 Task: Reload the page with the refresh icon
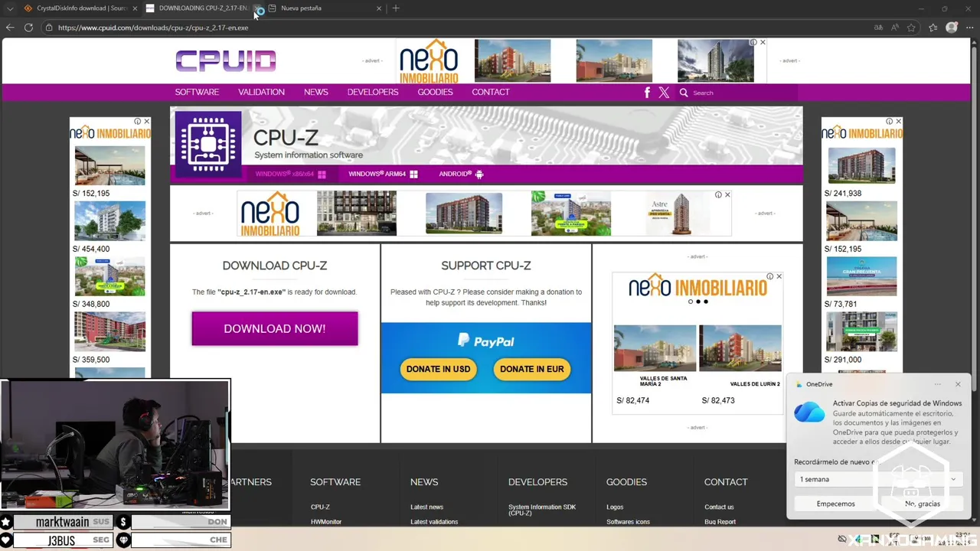coord(28,28)
